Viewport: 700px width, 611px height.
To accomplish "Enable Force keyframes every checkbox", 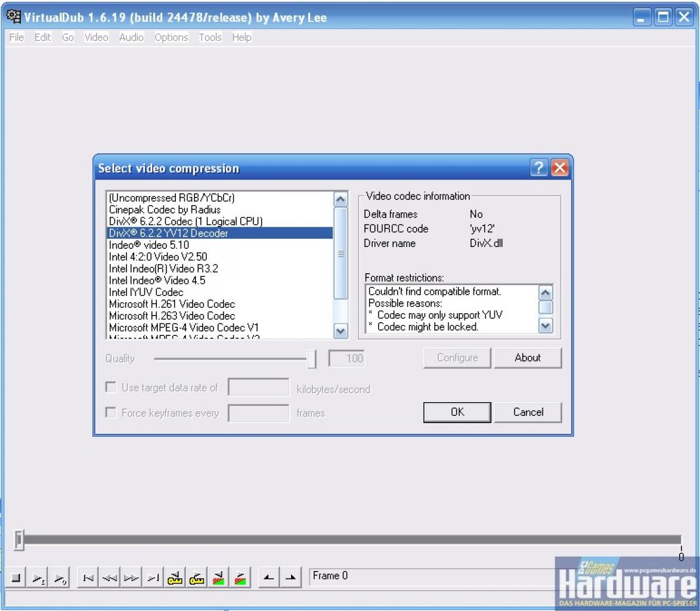I will click(111, 412).
